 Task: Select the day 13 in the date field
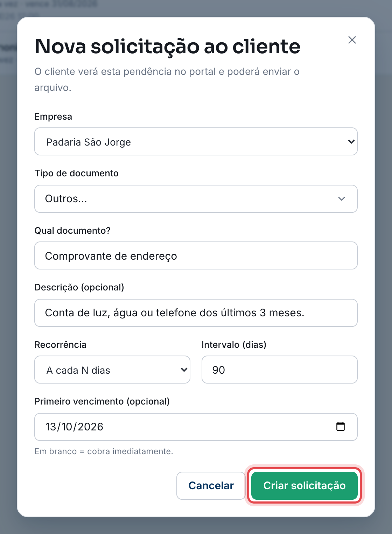51,427
